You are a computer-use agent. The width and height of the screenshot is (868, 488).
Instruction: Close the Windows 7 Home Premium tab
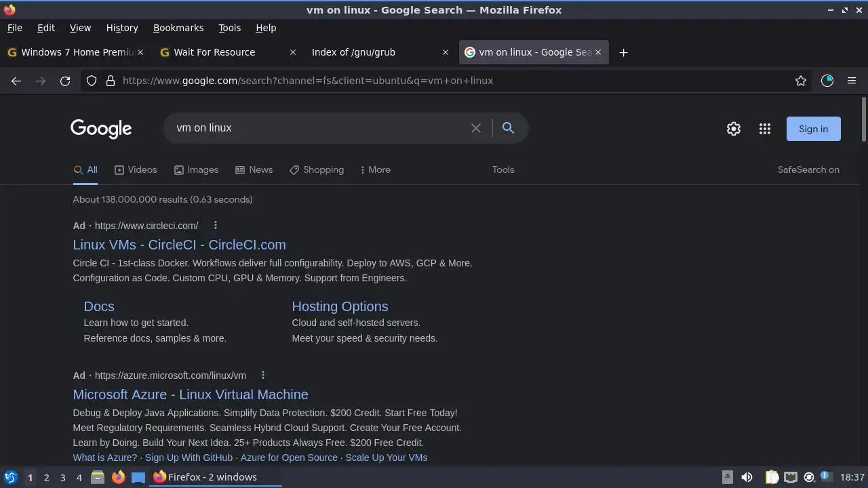[x=140, y=52]
